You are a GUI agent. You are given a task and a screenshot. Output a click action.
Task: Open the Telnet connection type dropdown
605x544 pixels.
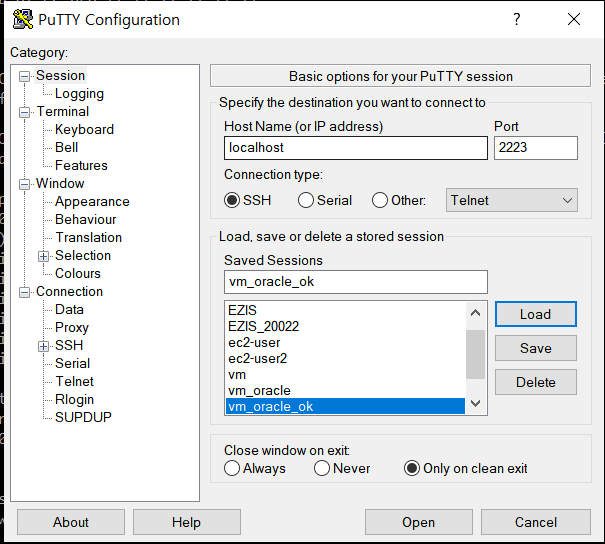click(x=512, y=200)
